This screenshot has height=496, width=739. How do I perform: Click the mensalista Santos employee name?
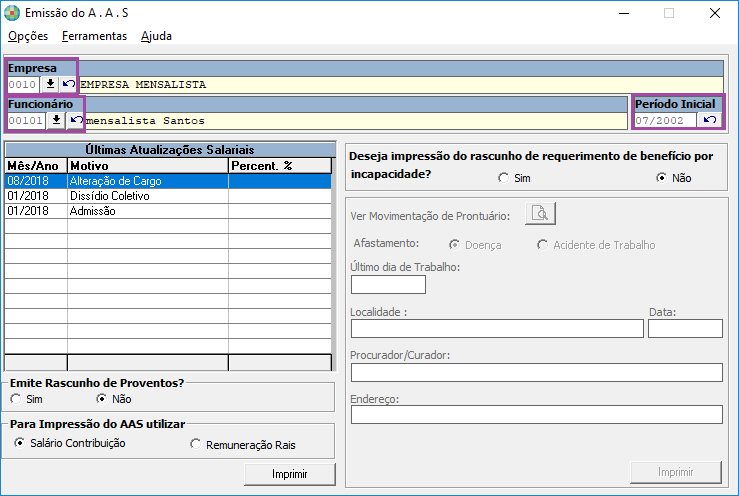coord(145,121)
